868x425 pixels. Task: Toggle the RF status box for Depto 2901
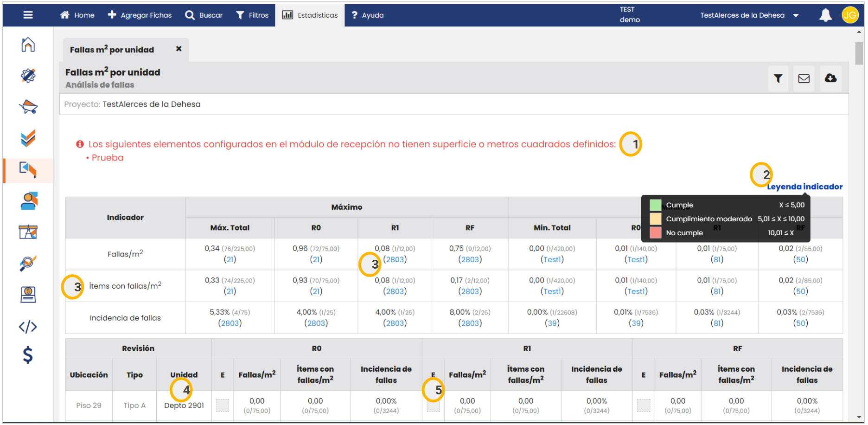pos(644,406)
